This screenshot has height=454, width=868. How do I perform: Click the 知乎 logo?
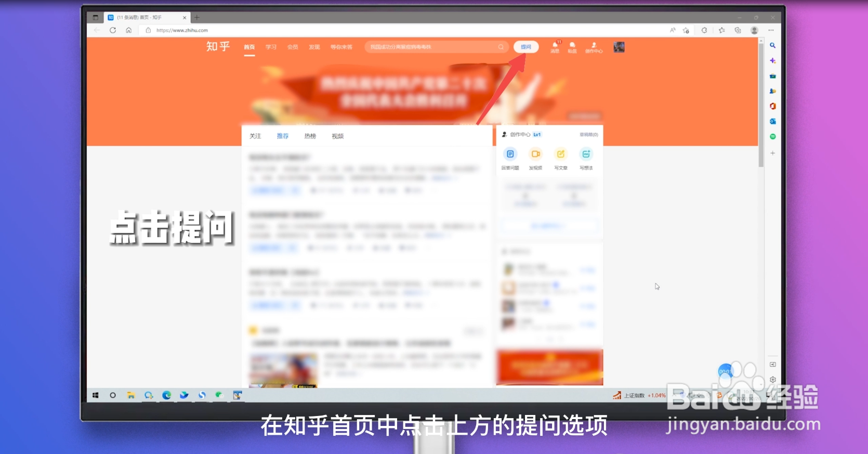click(x=218, y=47)
